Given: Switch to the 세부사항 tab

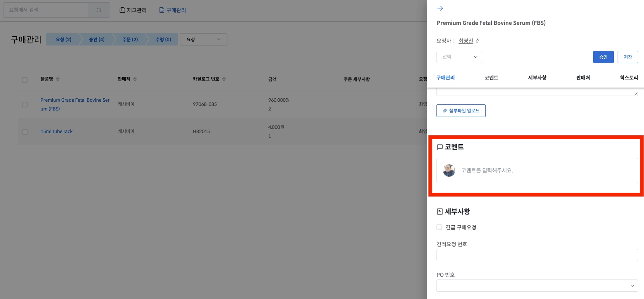Looking at the screenshot, I should coord(537,78).
